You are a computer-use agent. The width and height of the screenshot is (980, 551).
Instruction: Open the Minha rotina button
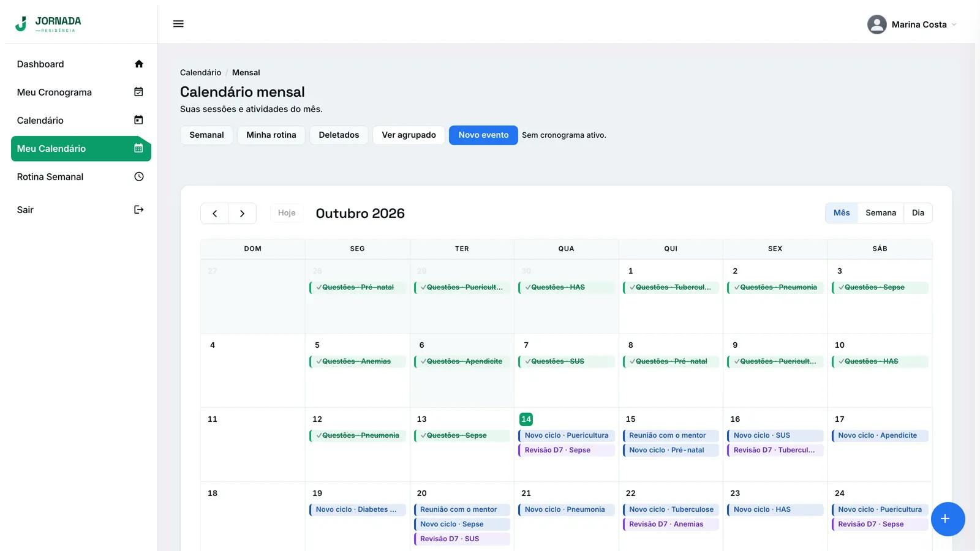coord(271,135)
